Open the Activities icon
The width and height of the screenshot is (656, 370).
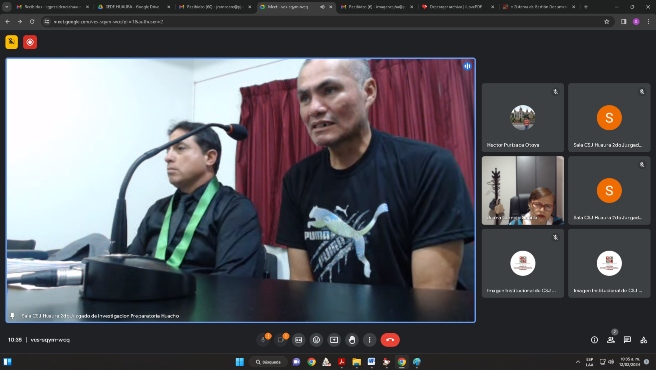[x=643, y=340]
